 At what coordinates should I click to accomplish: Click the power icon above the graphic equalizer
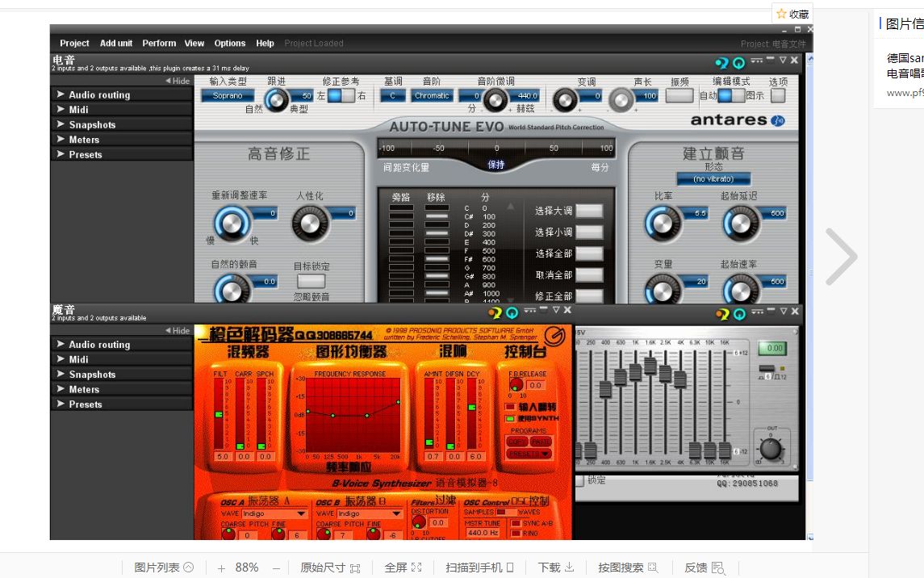tap(739, 315)
